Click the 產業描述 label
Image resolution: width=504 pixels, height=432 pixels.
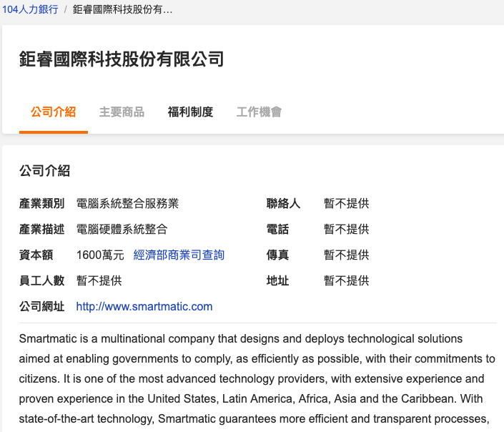[x=41, y=230]
